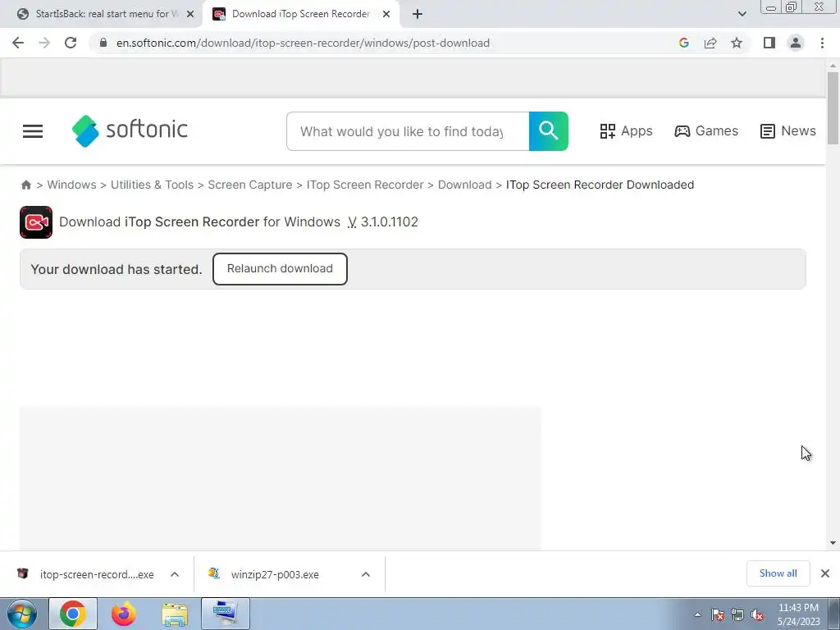The height and width of the screenshot is (630, 840).
Task: Reload the current Softonic page
Action: 71,43
